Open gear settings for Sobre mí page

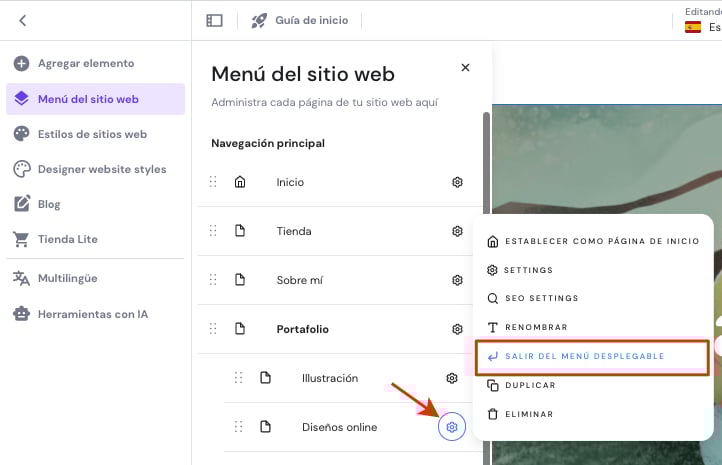point(457,280)
